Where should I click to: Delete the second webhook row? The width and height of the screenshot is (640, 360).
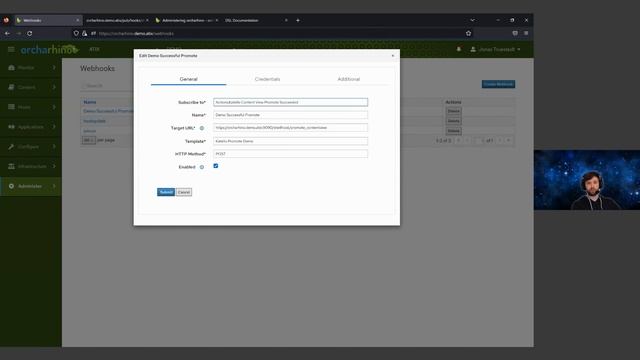pyautogui.click(x=453, y=121)
